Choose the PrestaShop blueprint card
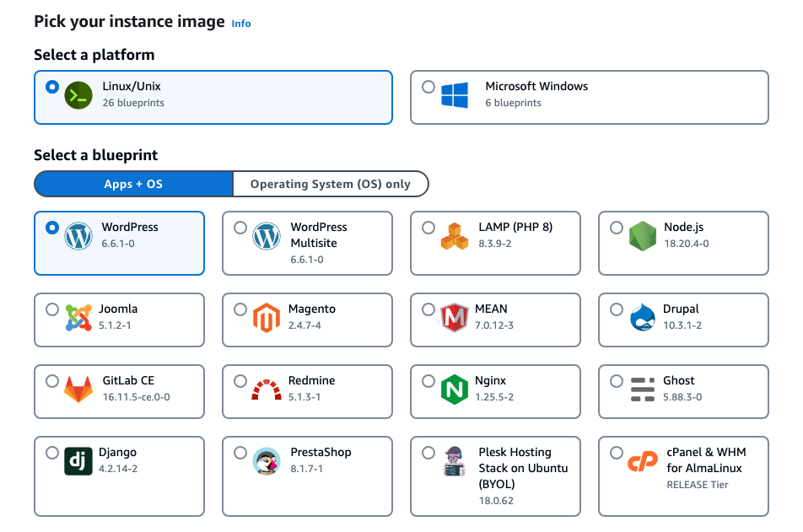This screenshot has width=803, height=532. click(307, 476)
